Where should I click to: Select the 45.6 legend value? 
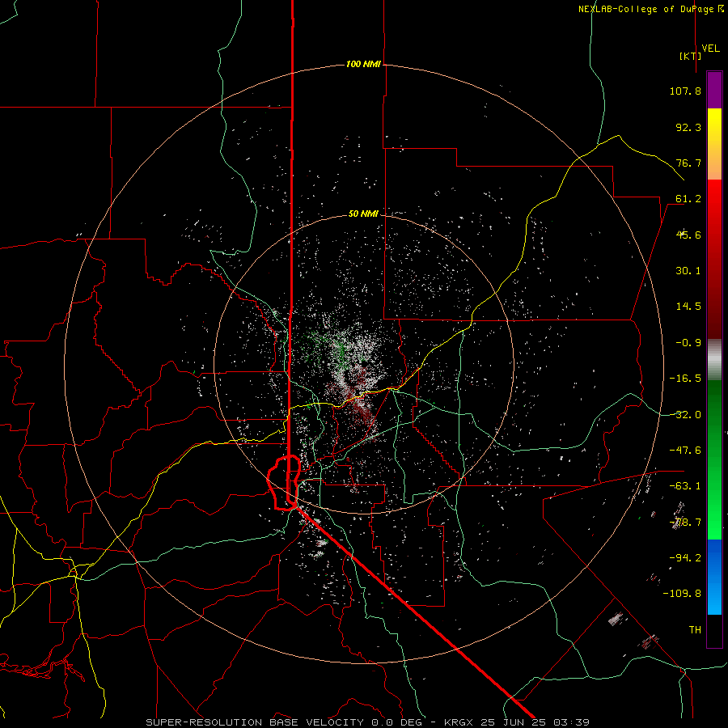pyautogui.click(x=688, y=235)
